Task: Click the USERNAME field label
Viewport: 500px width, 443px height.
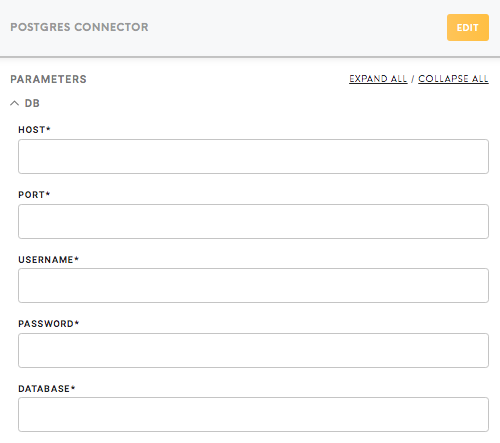Action: (46, 260)
